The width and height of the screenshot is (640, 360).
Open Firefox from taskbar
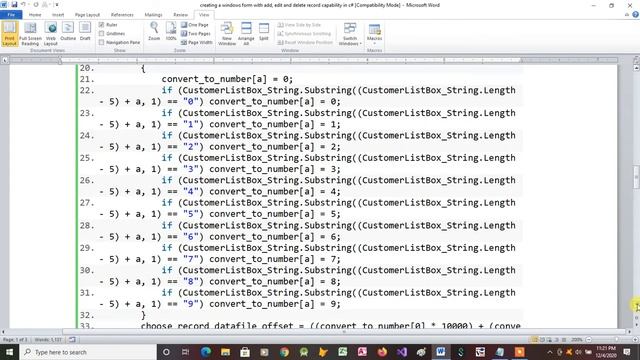tap(382, 352)
